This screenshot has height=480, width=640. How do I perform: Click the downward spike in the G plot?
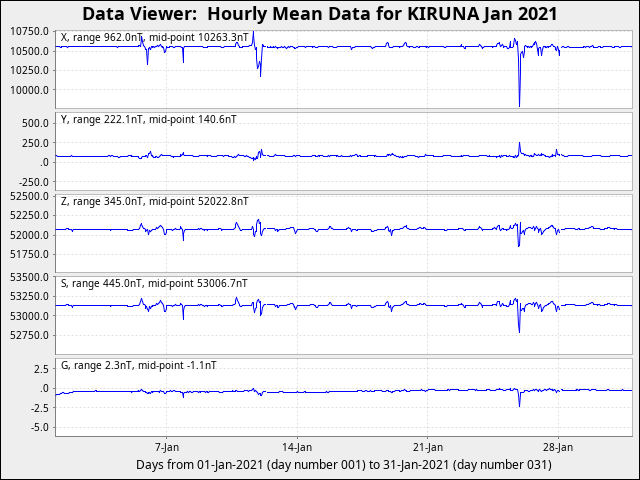pyautogui.click(x=520, y=404)
